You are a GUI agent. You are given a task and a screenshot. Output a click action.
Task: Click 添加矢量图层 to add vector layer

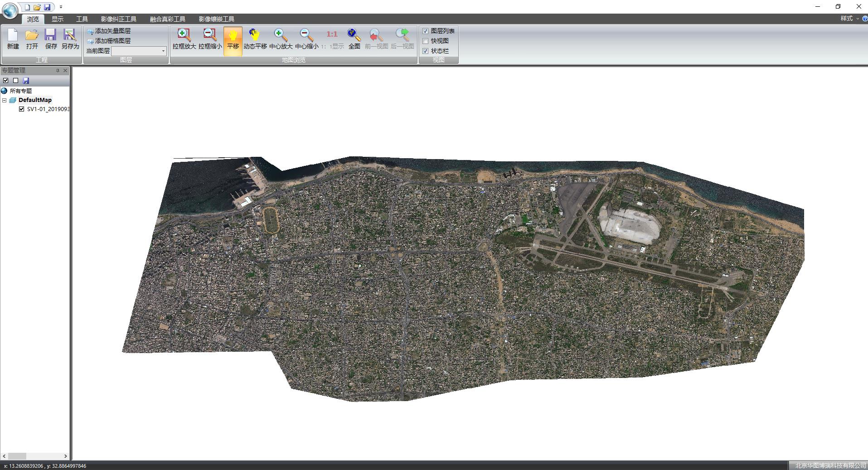pos(112,31)
